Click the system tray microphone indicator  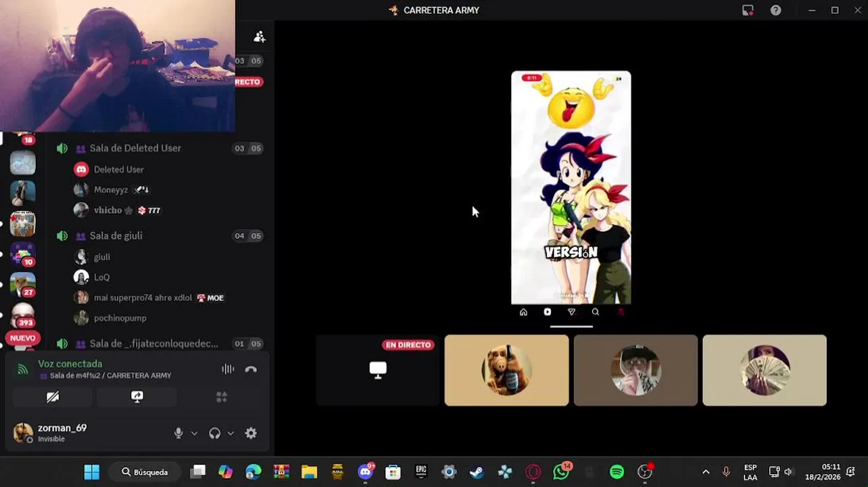click(726, 472)
